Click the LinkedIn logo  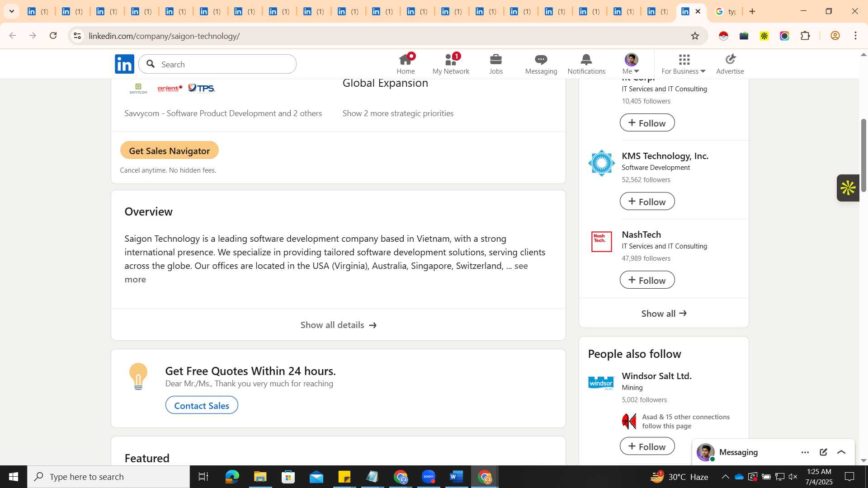[124, 64]
